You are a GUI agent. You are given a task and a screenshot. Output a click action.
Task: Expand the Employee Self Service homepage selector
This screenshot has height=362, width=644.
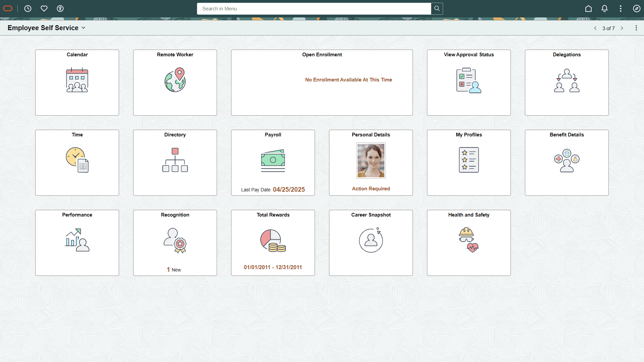(83, 28)
